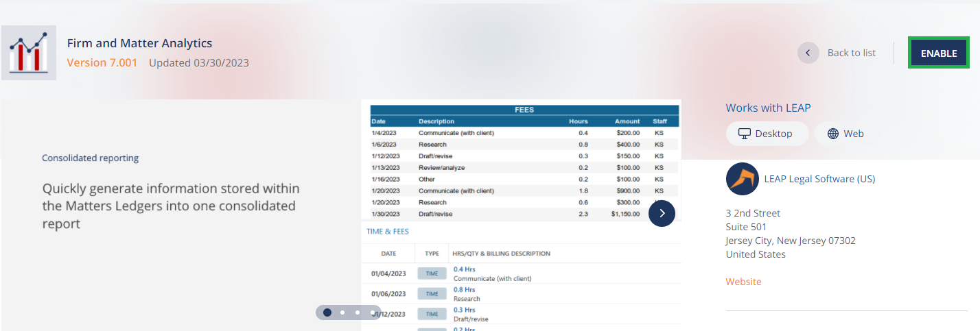Viewport: 980px width, 331px height.
Task: Jump to the second carousel slide dot
Action: click(342, 312)
